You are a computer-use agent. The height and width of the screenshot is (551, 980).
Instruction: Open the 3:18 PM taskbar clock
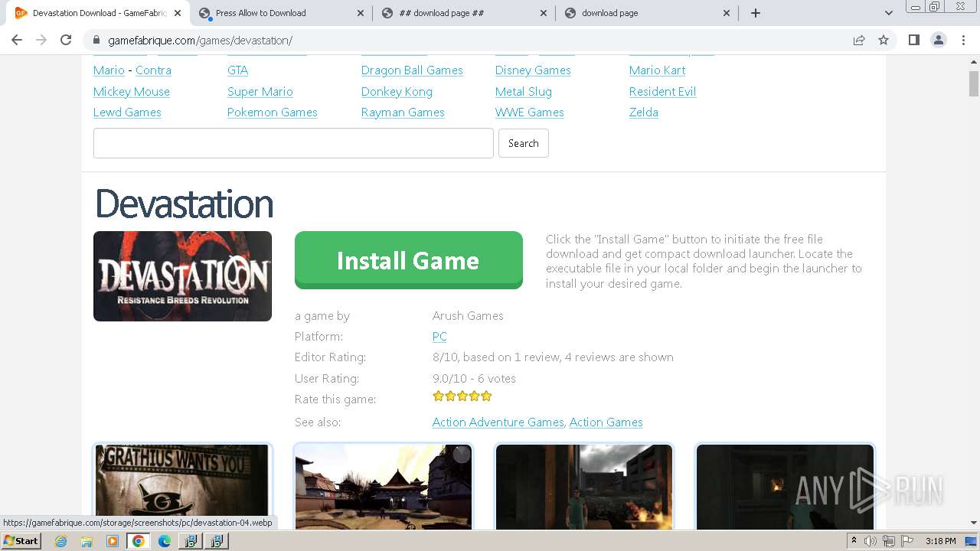940,541
